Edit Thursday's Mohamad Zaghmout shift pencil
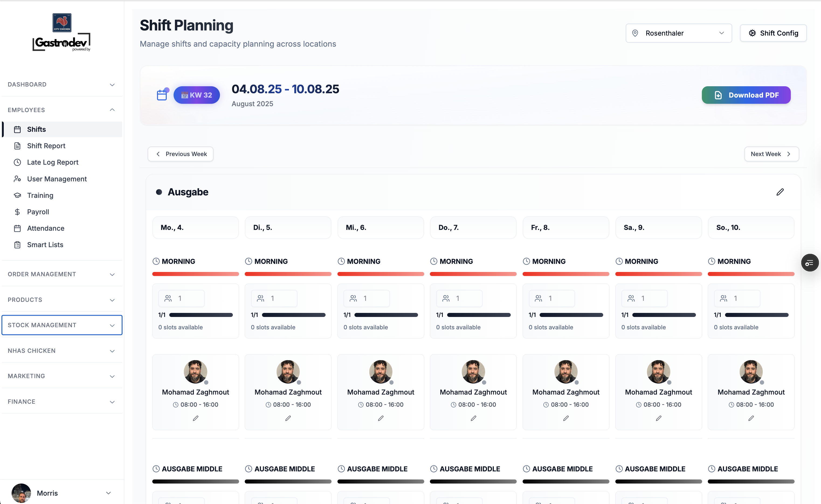The image size is (821, 504). tap(473, 418)
